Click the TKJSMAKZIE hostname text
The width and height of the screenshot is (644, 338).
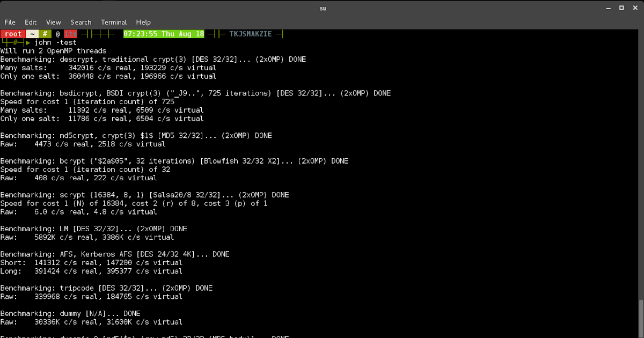click(251, 34)
